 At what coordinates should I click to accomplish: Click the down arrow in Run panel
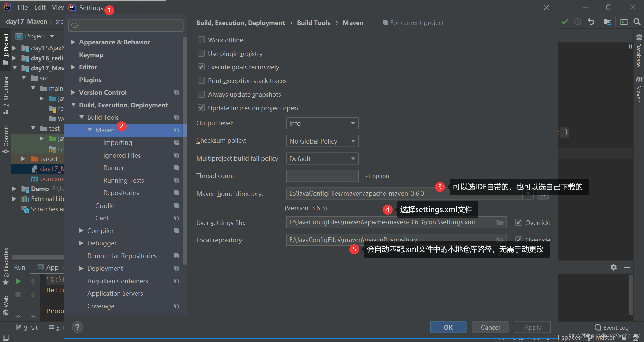[x=33, y=294]
